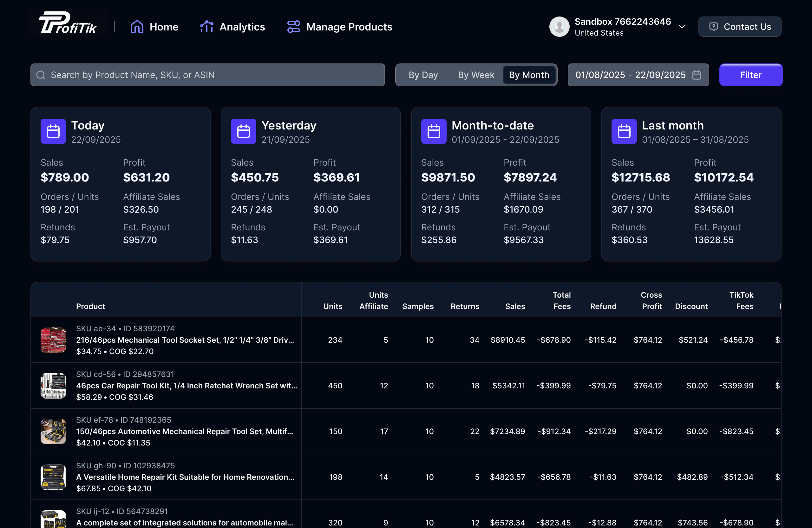
Task: Click the Contact Us button
Action: click(x=740, y=27)
